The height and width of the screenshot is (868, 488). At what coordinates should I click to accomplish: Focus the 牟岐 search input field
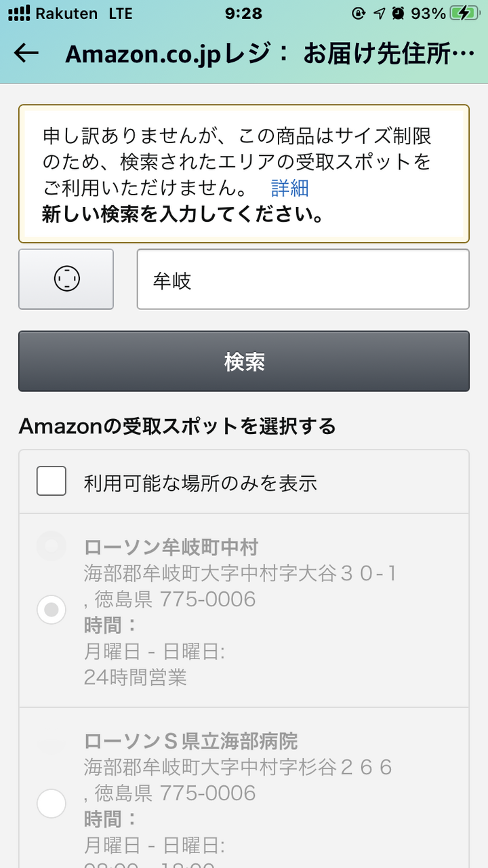[303, 279]
